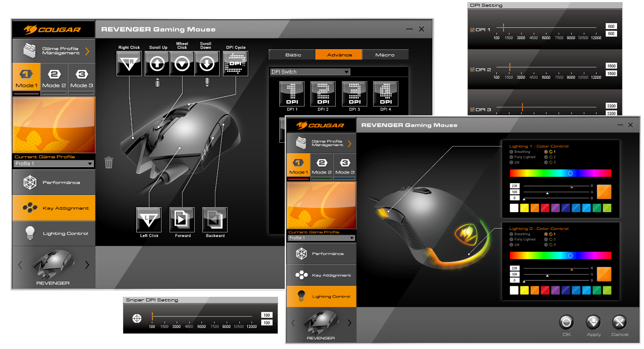Click the Left Click assignment icon
The width and height of the screenshot is (644, 349).
149,220
